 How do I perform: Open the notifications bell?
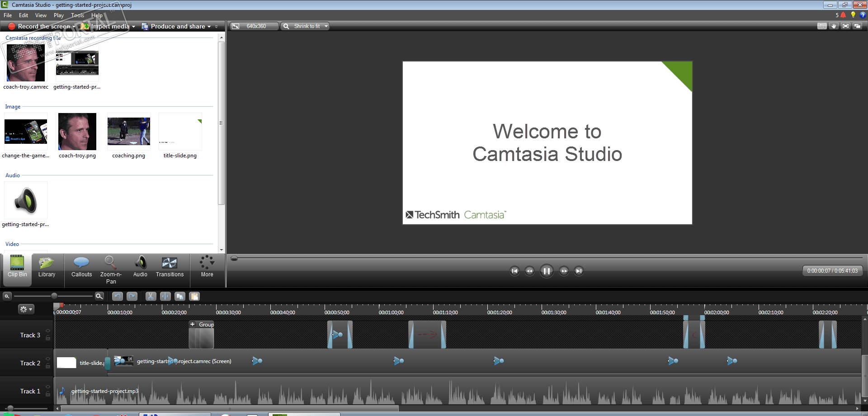point(843,15)
